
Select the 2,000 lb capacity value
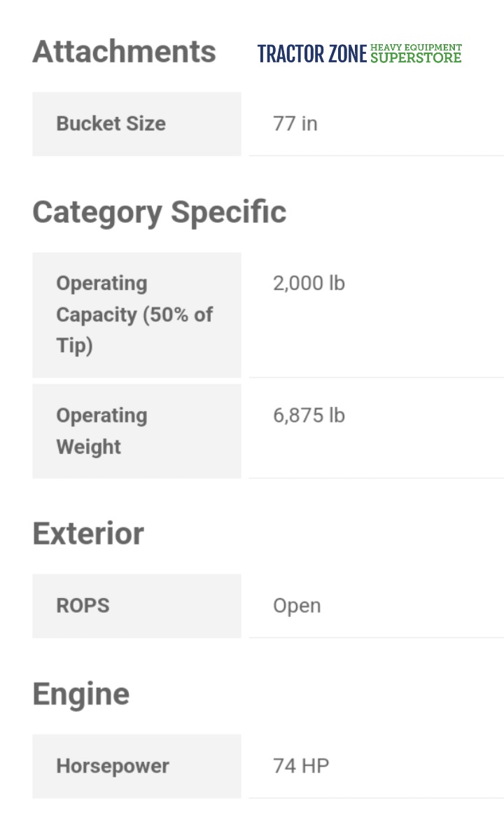(309, 283)
